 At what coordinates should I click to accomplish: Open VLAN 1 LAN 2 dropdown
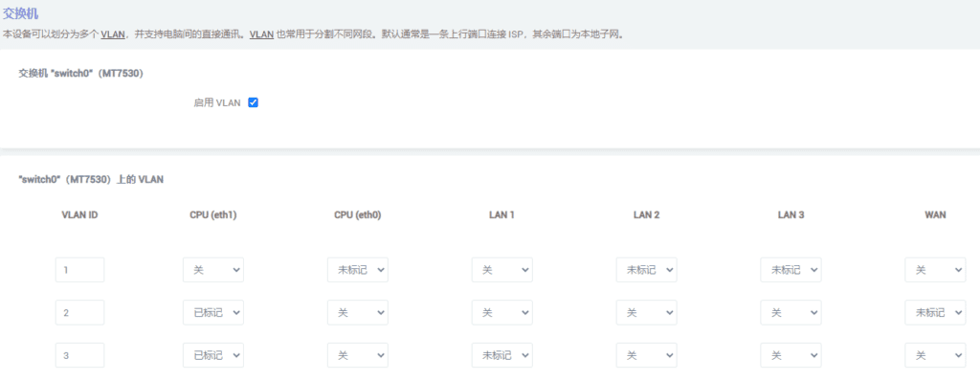(646, 270)
